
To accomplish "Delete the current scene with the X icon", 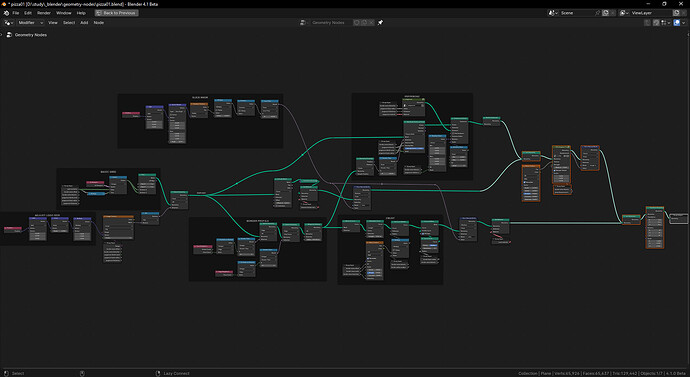I will point(613,13).
